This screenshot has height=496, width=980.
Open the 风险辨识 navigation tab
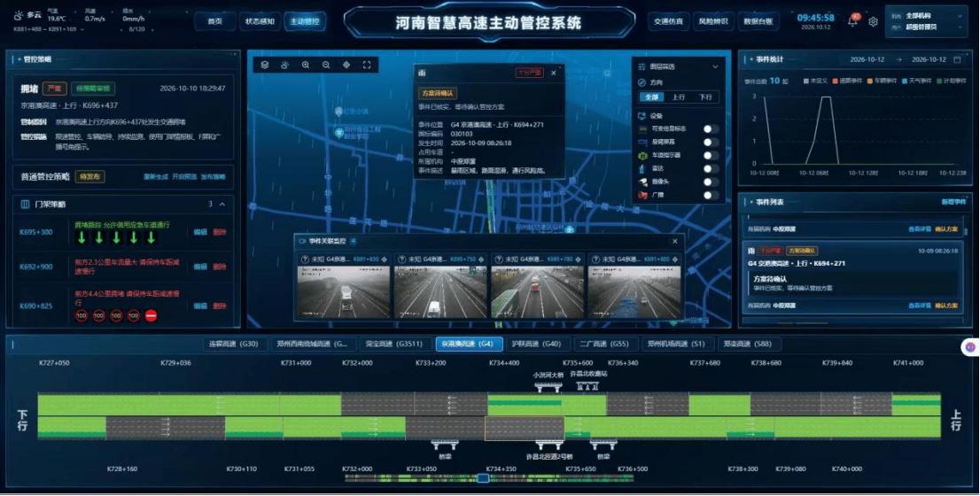click(713, 21)
